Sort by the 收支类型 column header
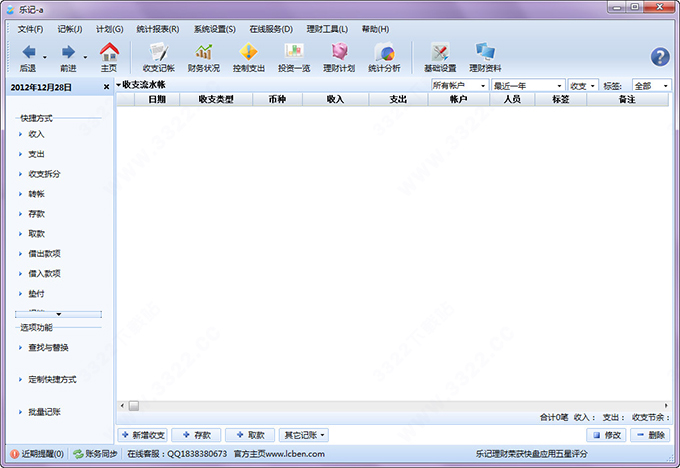This screenshot has height=468, width=680. [x=216, y=99]
